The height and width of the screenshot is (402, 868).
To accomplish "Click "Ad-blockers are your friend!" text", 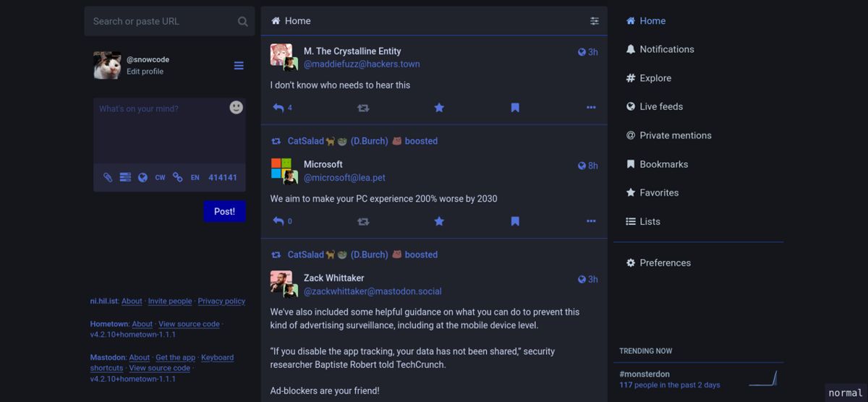I will click(325, 390).
